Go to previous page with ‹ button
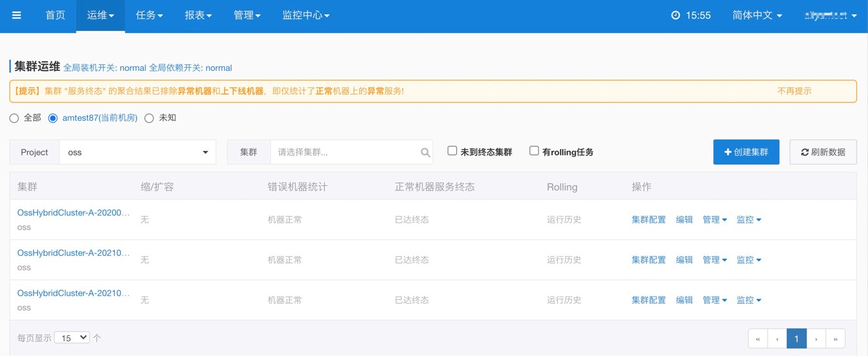Image resolution: width=868 pixels, height=357 pixels. (778, 339)
